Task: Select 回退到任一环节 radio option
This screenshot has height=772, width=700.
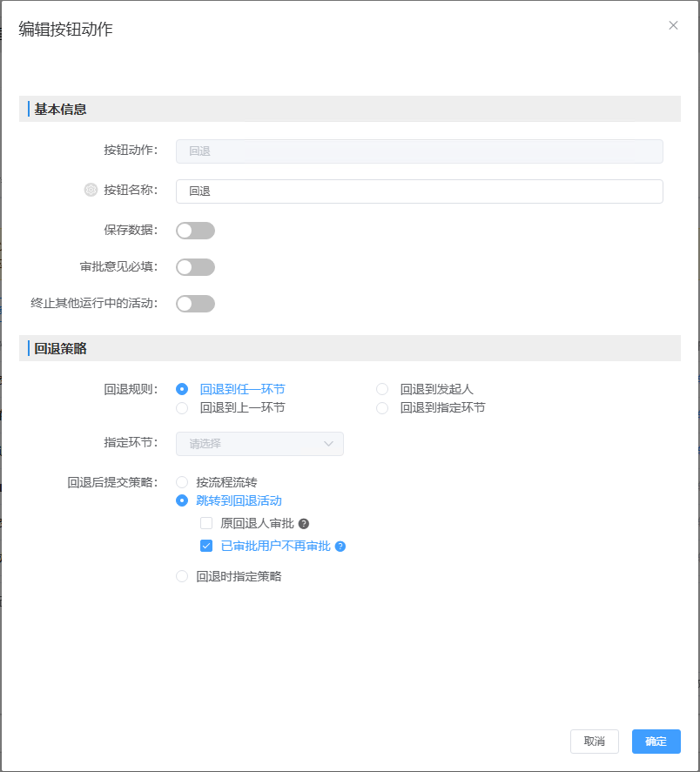Action: coord(182,389)
